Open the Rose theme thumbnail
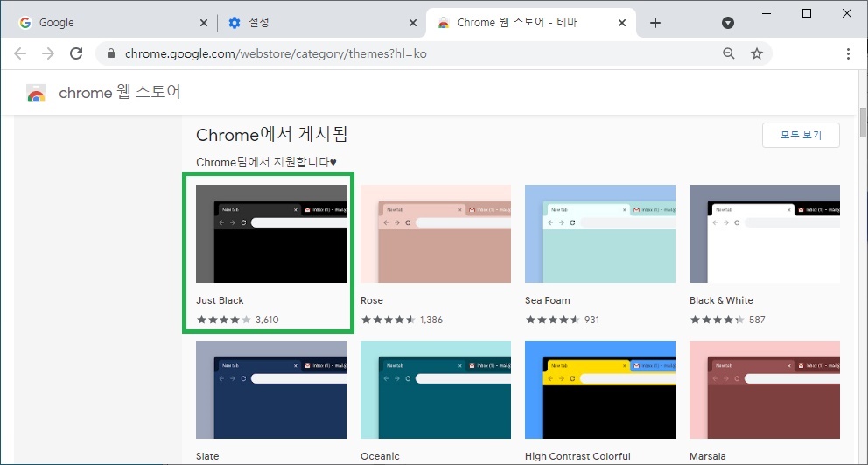Screen dimensions: 868x465 (436, 234)
